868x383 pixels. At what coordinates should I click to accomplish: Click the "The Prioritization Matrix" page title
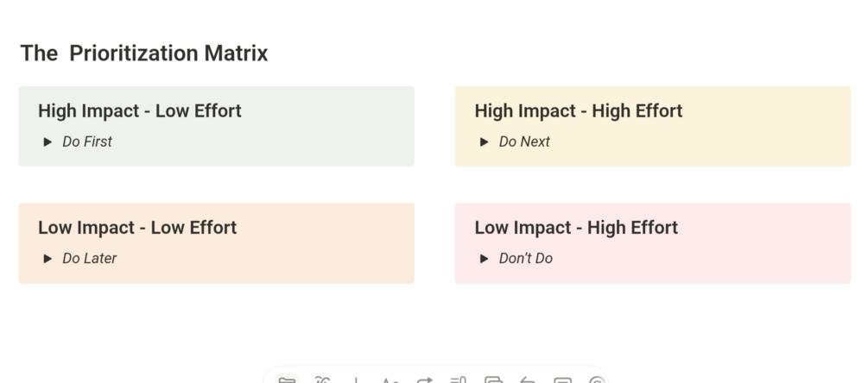(x=144, y=53)
